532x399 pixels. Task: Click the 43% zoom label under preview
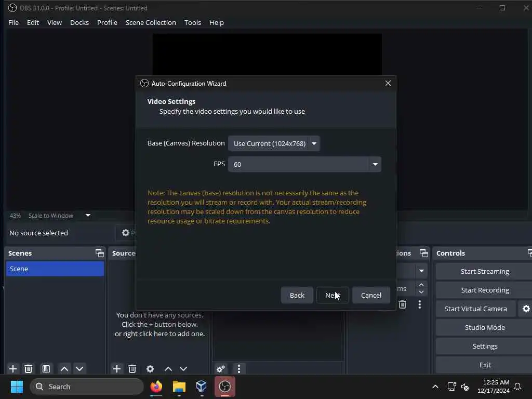(x=15, y=216)
